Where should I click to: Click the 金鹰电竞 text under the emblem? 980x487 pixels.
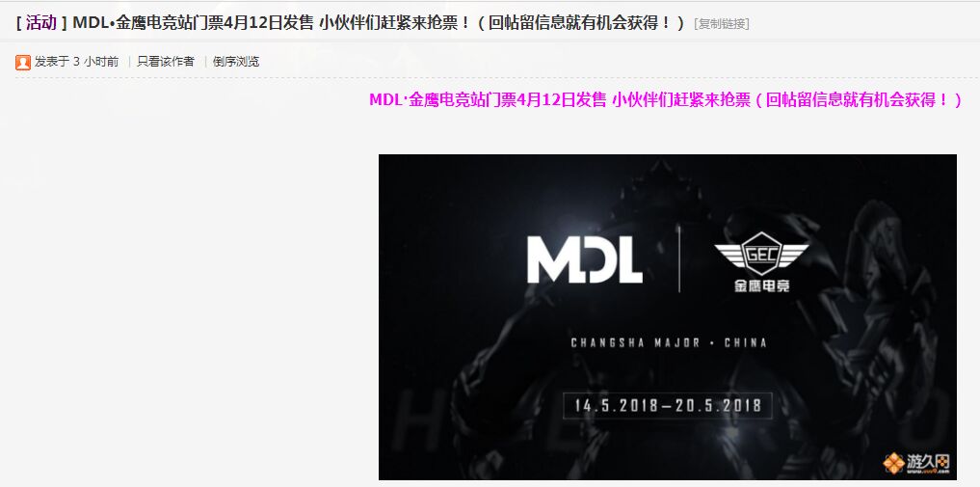[761, 285]
